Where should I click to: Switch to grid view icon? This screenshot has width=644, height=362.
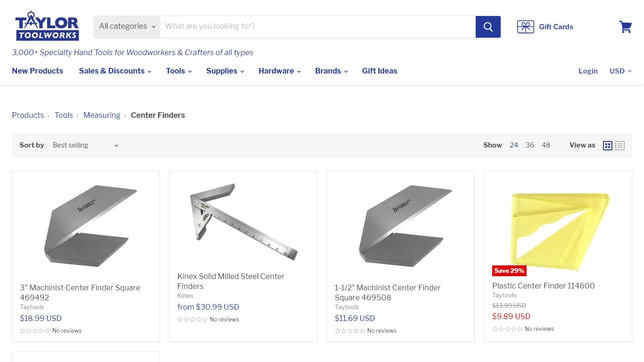point(608,146)
